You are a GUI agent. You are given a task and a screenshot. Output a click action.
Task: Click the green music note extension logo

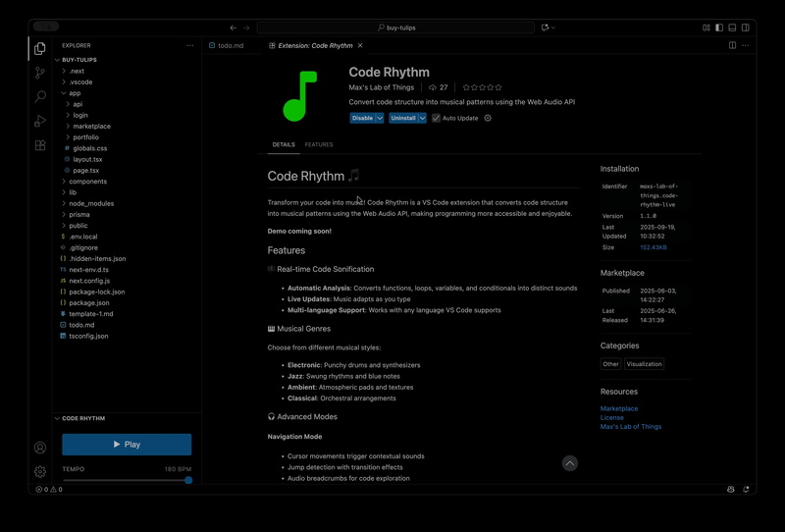pos(300,96)
